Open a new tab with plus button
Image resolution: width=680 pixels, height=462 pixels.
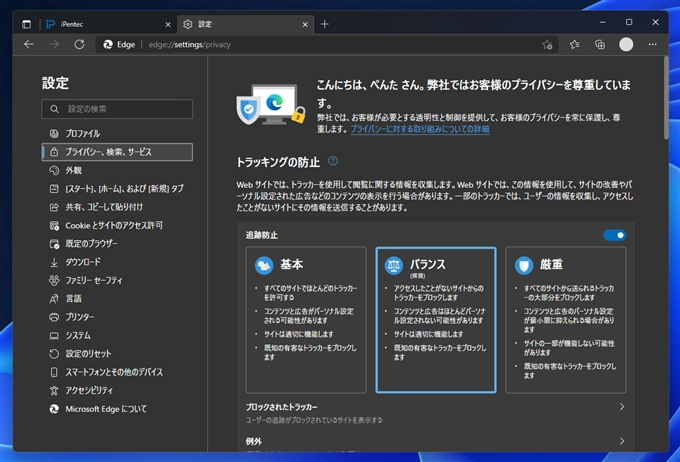click(x=324, y=24)
